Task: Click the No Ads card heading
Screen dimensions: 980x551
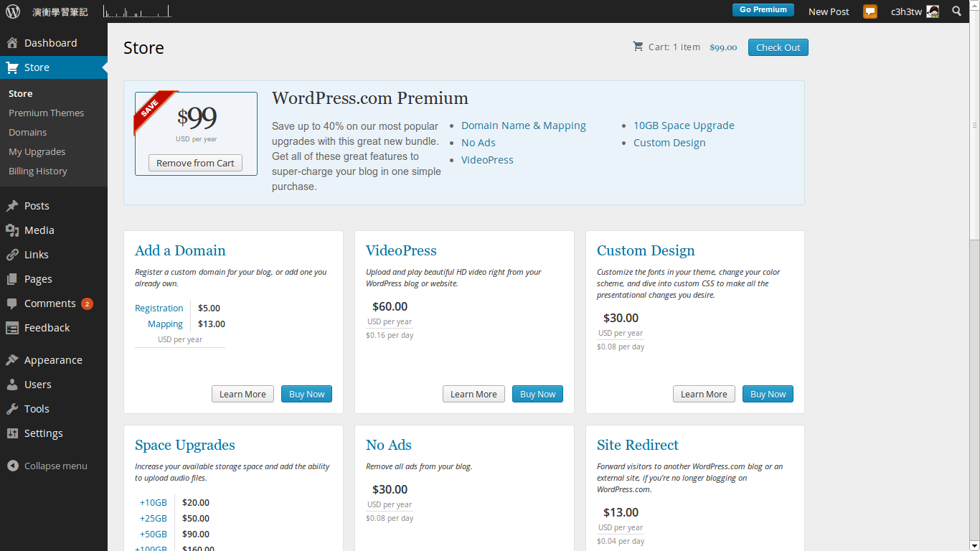Action: coord(389,445)
